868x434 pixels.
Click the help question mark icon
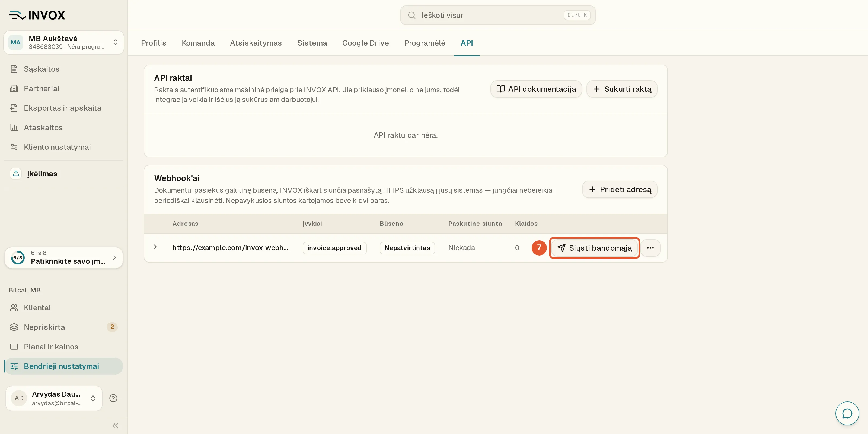tap(113, 398)
